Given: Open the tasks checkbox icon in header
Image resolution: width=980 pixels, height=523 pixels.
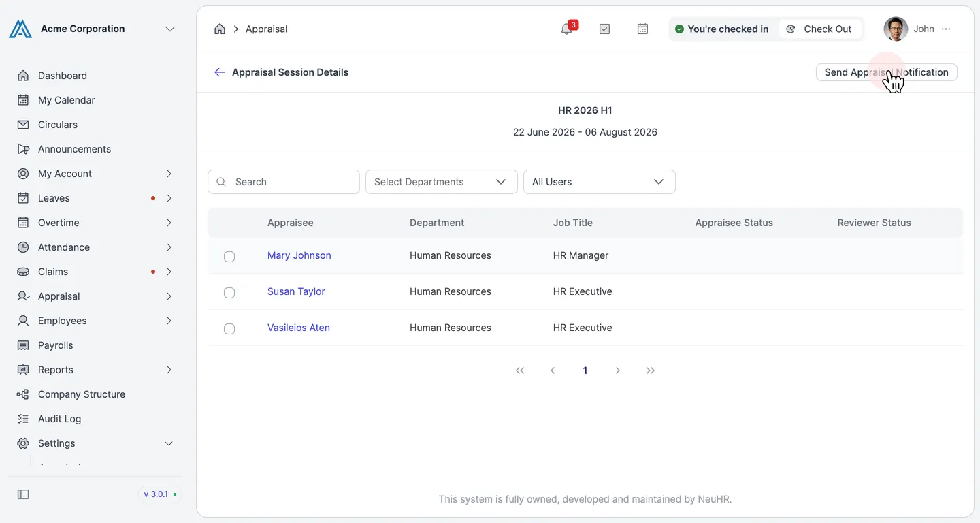Looking at the screenshot, I should point(604,29).
